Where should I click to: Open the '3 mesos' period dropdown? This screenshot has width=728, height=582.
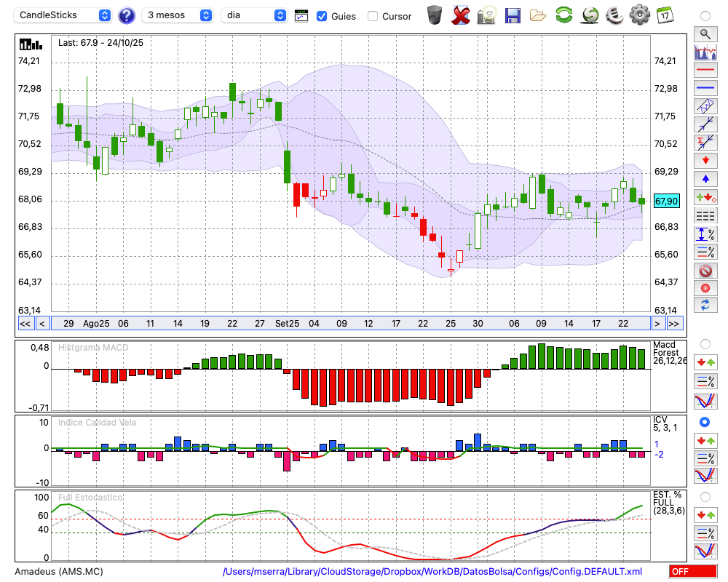(x=177, y=15)
